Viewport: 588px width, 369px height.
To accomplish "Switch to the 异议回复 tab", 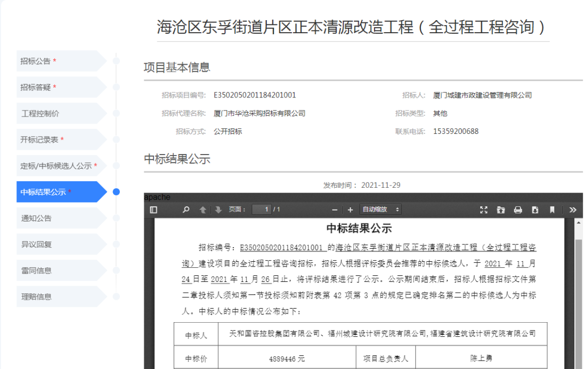I will (x=62, y=244).
